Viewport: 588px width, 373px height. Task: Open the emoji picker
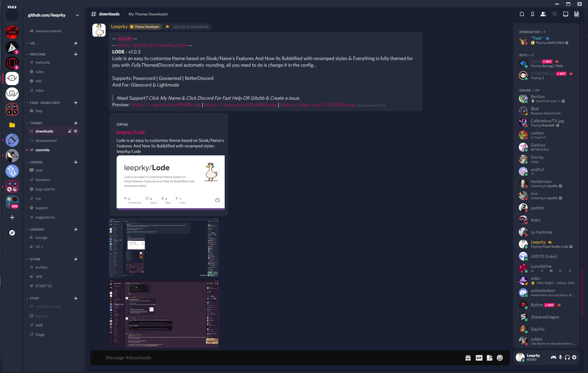(500, 358)
